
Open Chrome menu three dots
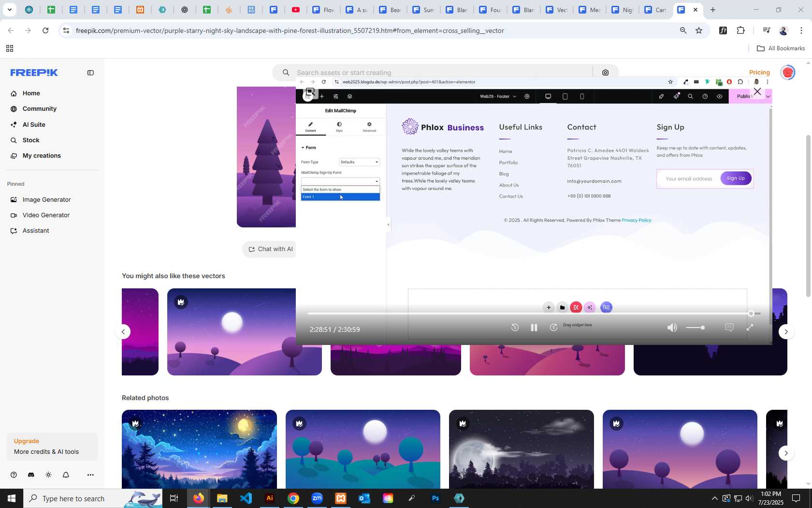coord(801,30)
